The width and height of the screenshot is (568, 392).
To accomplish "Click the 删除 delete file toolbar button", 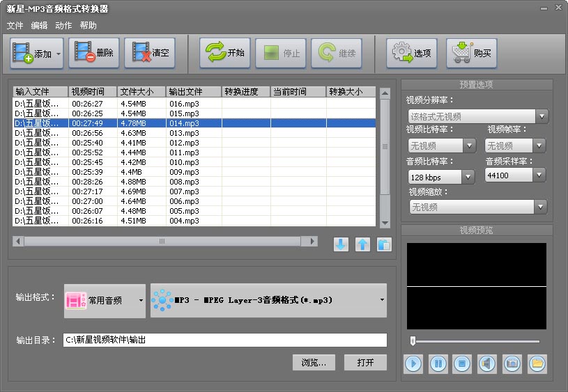I will (94, 53).
